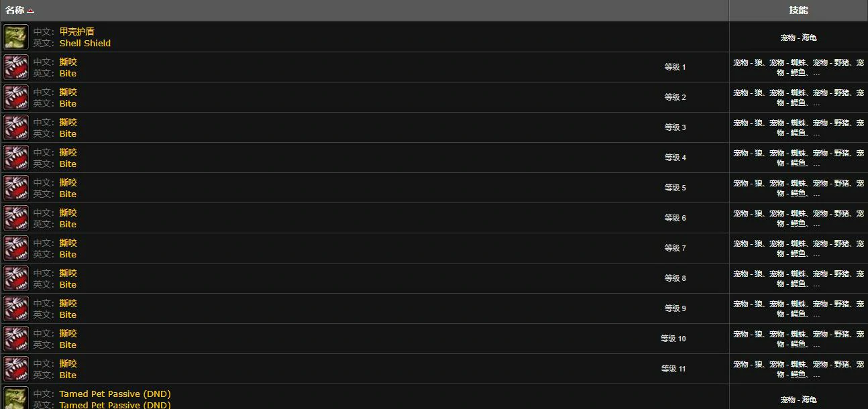
Task: Open the Shell Shield English name link
Action: (x=85, y=43)
